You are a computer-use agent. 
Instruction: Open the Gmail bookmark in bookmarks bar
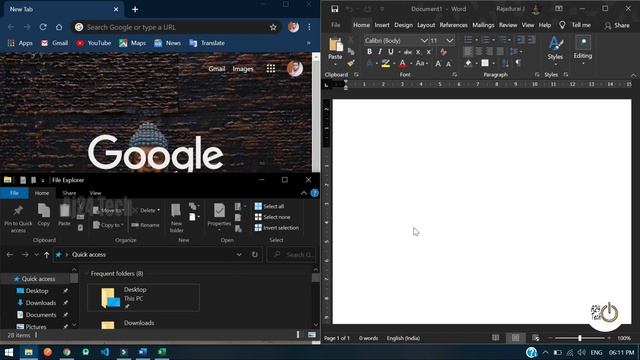click(54, 43)
